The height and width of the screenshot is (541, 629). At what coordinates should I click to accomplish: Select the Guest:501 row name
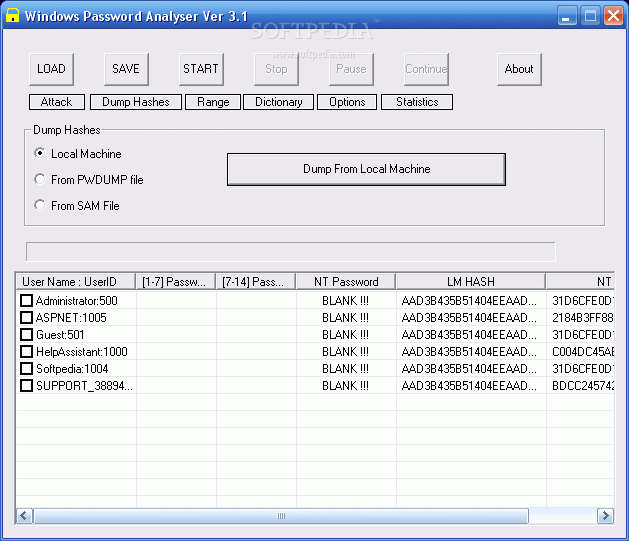click(x=60, y=335)
